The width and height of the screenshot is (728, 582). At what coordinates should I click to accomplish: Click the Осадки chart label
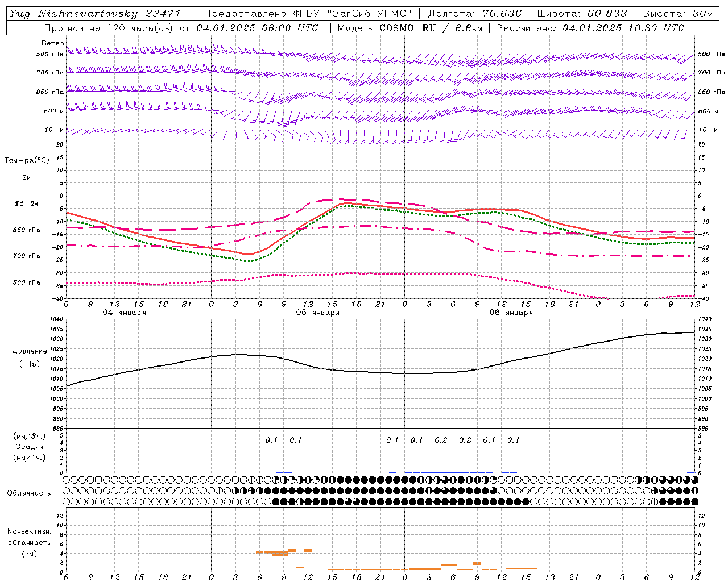(30, 447)
